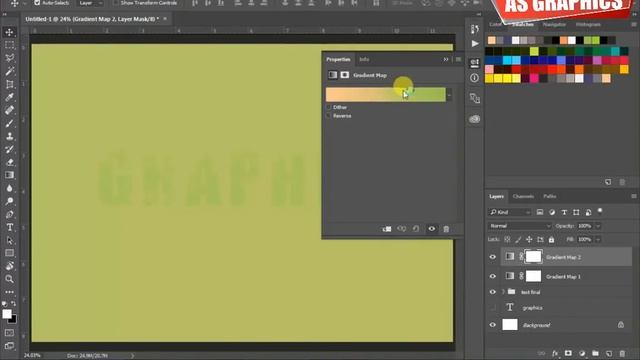Select the Rectangle shape tool
640x360 pixels.
tap(9, 253)
